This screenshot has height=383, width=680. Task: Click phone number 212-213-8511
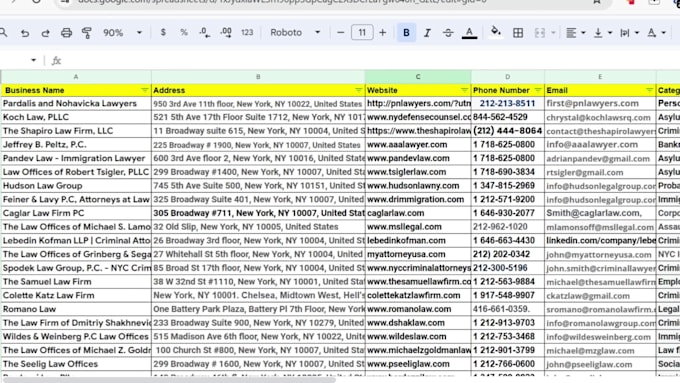point(507,104)
